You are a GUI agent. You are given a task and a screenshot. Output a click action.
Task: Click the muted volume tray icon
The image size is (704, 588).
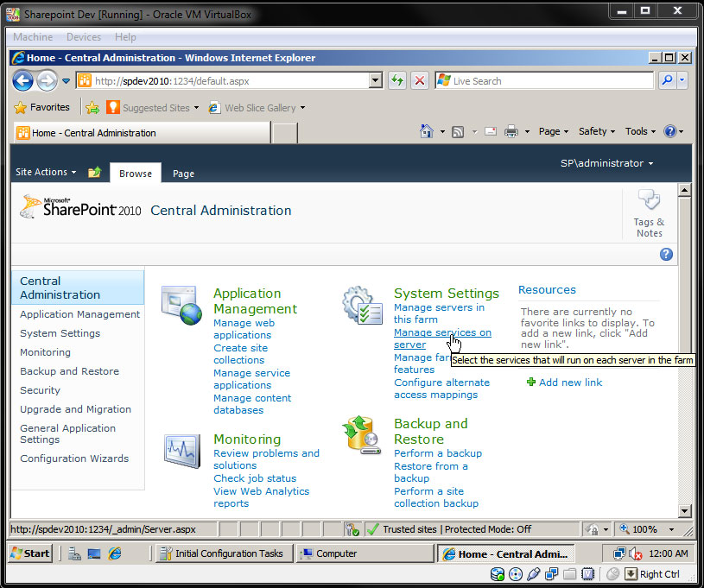(636, 554)
